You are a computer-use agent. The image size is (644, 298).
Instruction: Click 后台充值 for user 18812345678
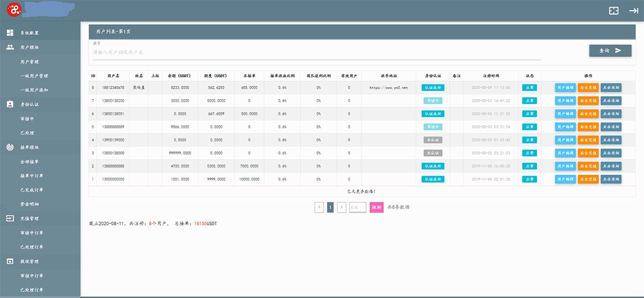(588, 88)
